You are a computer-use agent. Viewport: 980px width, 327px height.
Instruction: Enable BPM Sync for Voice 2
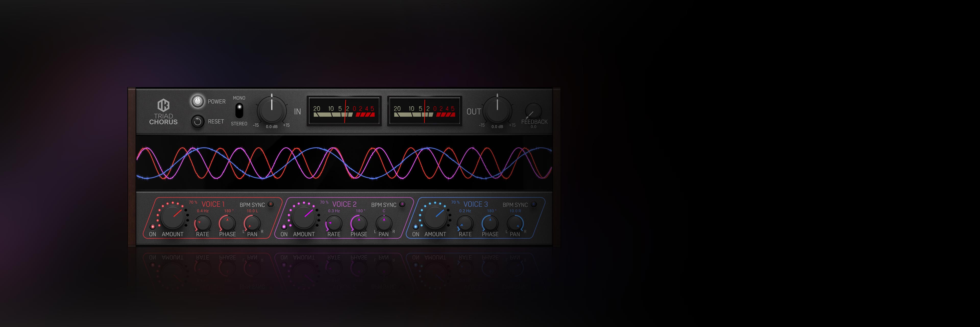pyautogui.click(x=402, y=204)
